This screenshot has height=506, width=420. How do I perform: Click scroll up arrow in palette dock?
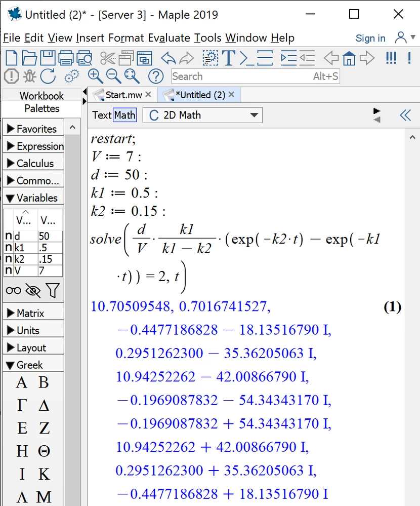pyautogui.click(x=72, y=128)
